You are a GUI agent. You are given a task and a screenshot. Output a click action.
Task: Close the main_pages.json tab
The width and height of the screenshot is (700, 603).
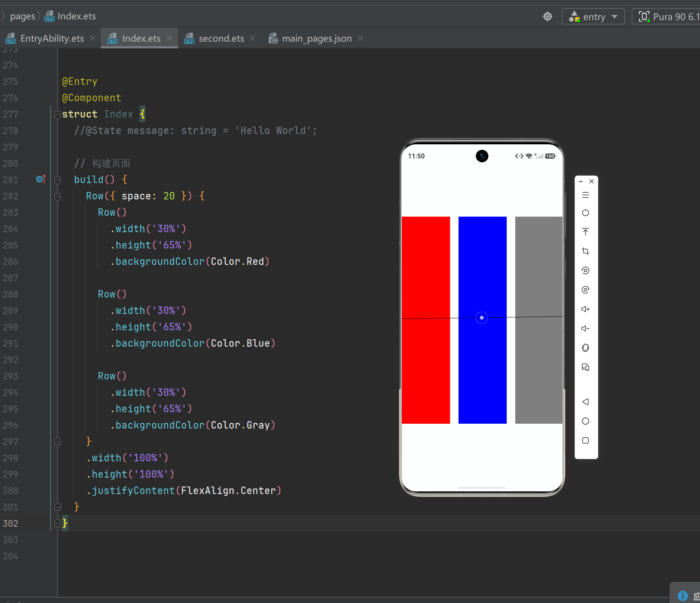point(360,38)
